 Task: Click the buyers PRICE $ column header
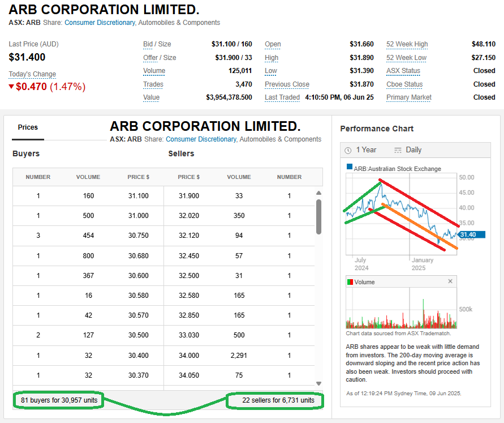pyautogui.click(x=139, y=177)
